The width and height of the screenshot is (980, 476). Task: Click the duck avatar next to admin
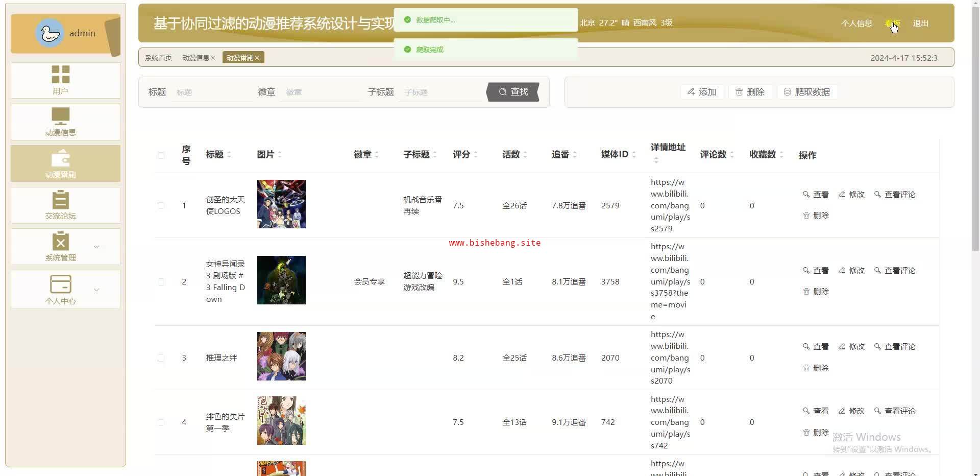tap(50, 33)
